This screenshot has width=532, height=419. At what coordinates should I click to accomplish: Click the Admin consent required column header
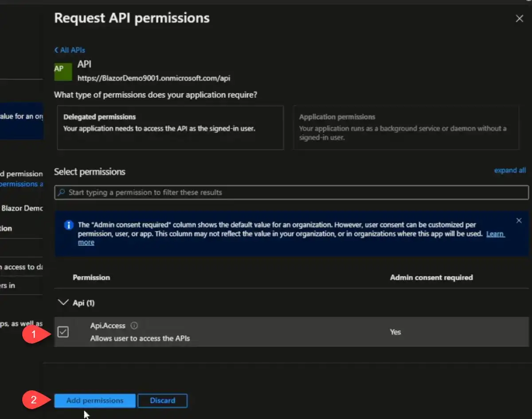[x=431, y=278]
